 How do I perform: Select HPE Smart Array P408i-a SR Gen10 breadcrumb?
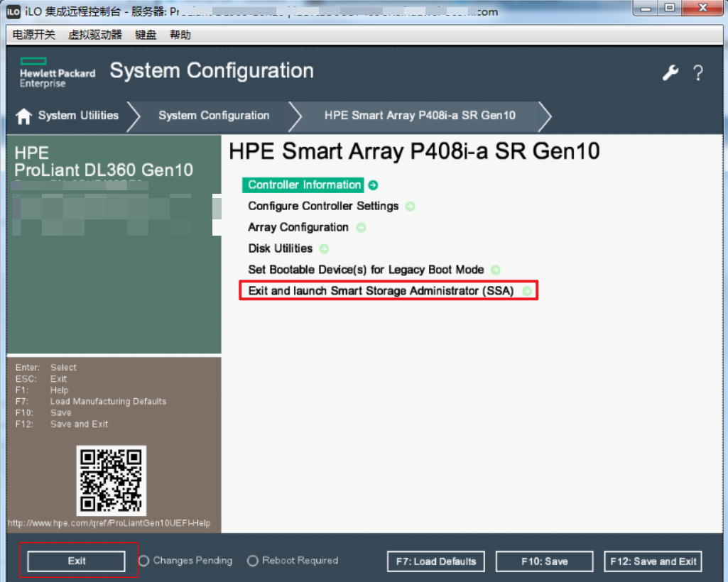420,116
